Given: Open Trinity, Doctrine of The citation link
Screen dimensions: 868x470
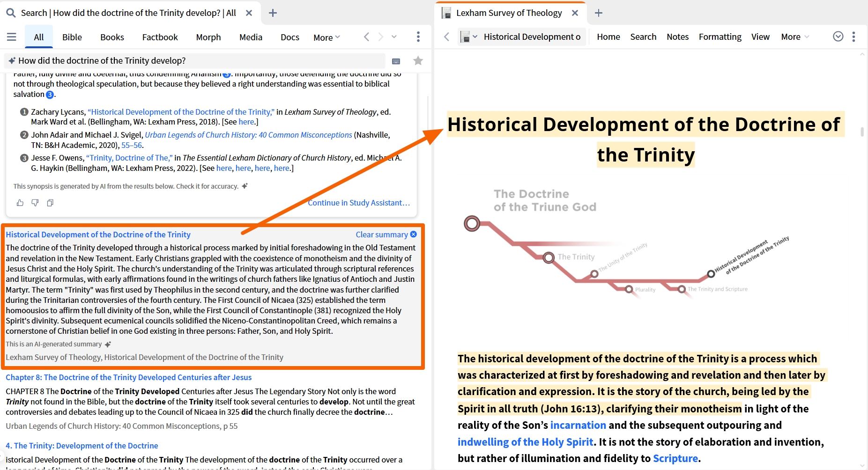Looking at the screenshot, I should tap(129, 158).
